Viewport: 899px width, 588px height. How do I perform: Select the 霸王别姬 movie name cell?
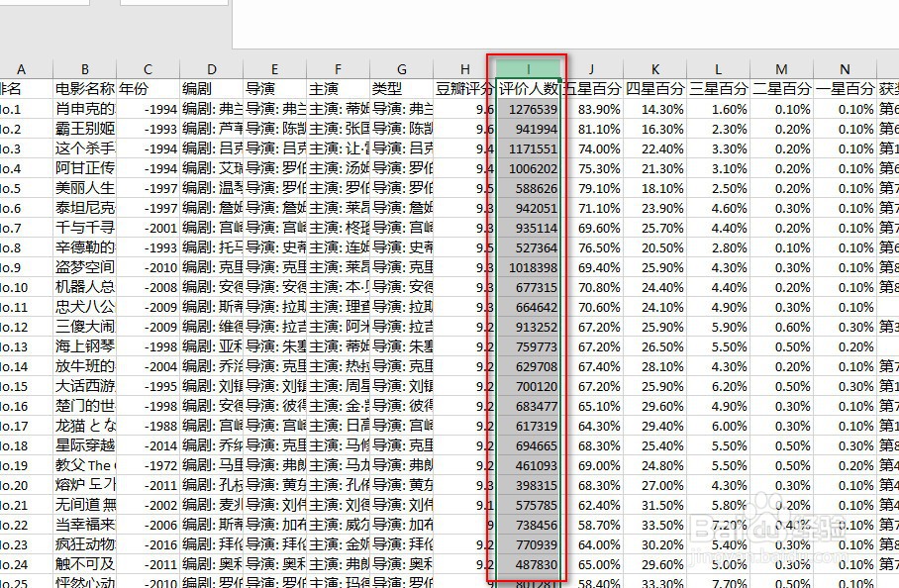tap(85, 129)
